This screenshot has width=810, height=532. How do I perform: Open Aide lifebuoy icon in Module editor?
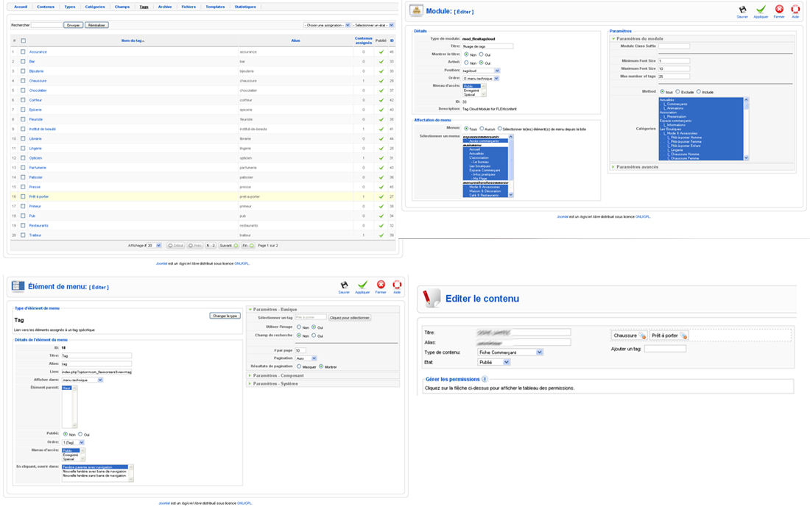point(795,10)
